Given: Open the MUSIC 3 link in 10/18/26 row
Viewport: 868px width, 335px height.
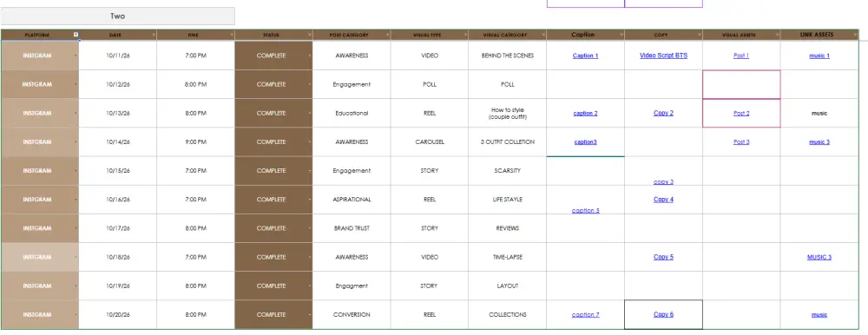Looking at the screenshot, I should 819,257.
